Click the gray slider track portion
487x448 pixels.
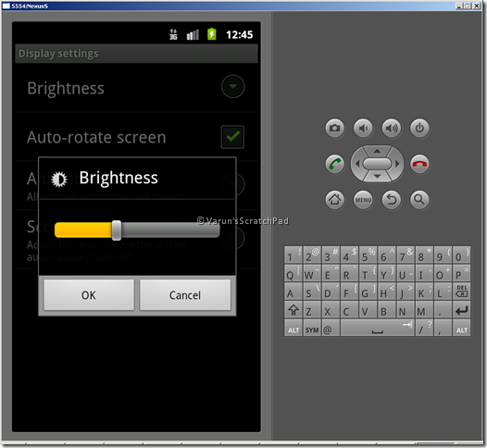[x=170, y=230]
